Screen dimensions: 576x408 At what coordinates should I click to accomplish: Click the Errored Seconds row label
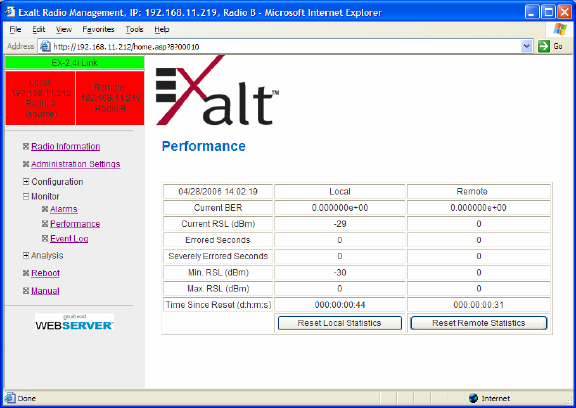pos(218,240)
